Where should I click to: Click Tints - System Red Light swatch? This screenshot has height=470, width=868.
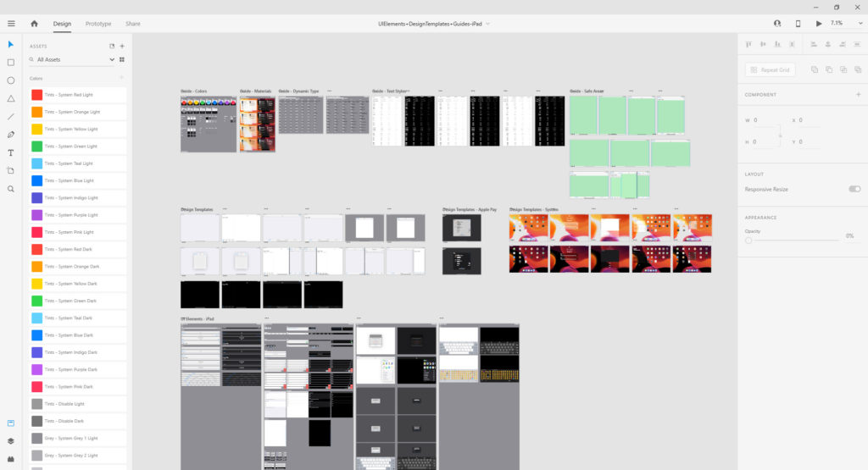coord(37,95)
